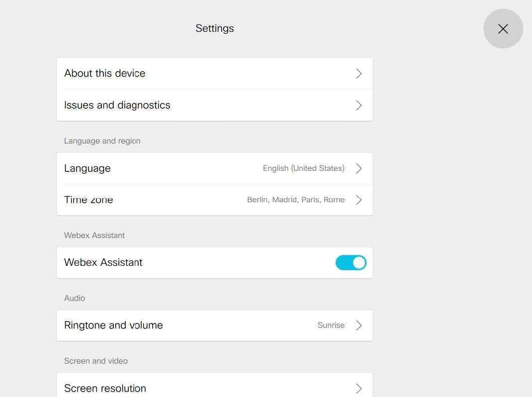This screenshot has height=397, width=532.
Task: Expand the Ringtone and volume chevron
Action: click(358, 325)
